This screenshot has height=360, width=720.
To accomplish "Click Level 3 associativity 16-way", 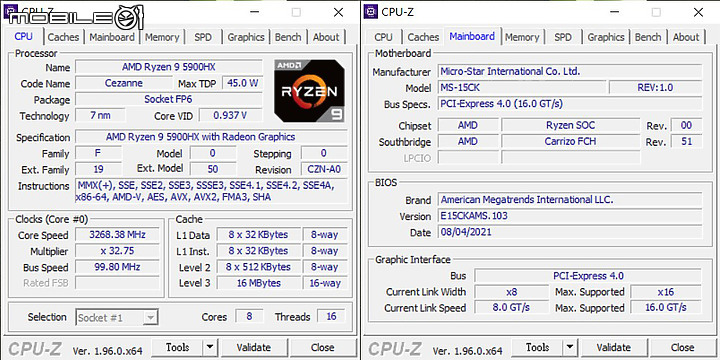I will pos(325,283).
